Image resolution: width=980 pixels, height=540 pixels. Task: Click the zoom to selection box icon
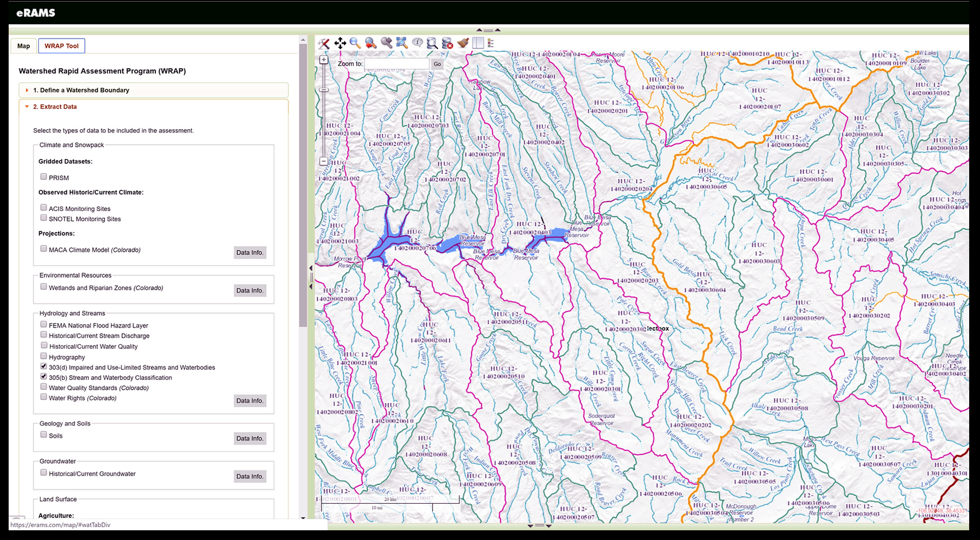402,43
